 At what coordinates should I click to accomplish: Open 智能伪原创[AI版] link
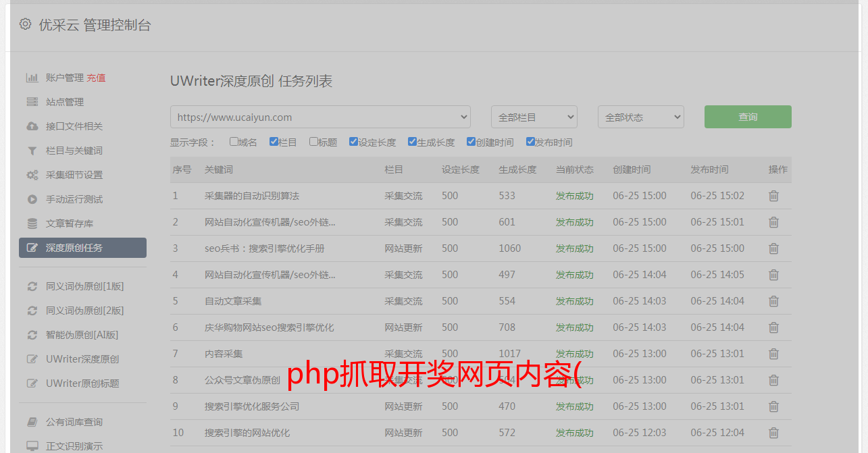[x=82, y=335]
